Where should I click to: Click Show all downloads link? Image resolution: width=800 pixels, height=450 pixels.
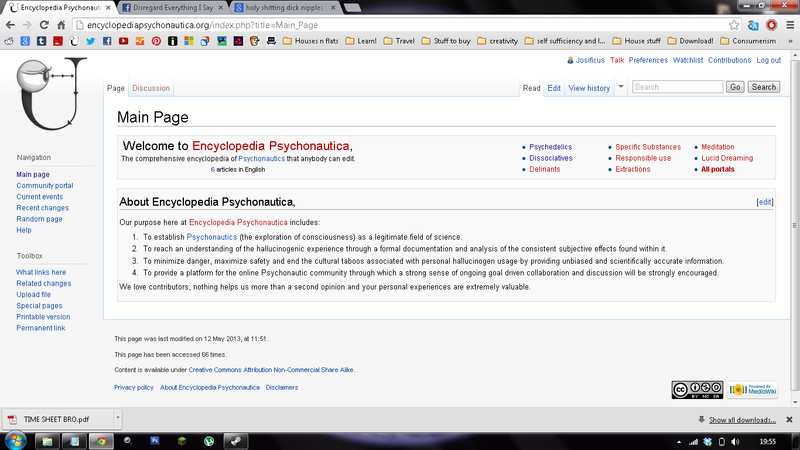742,419
